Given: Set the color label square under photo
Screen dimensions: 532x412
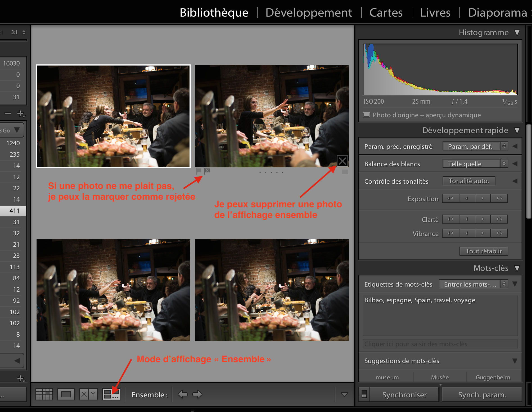Looking at the screenshot, I should point(345,172).
